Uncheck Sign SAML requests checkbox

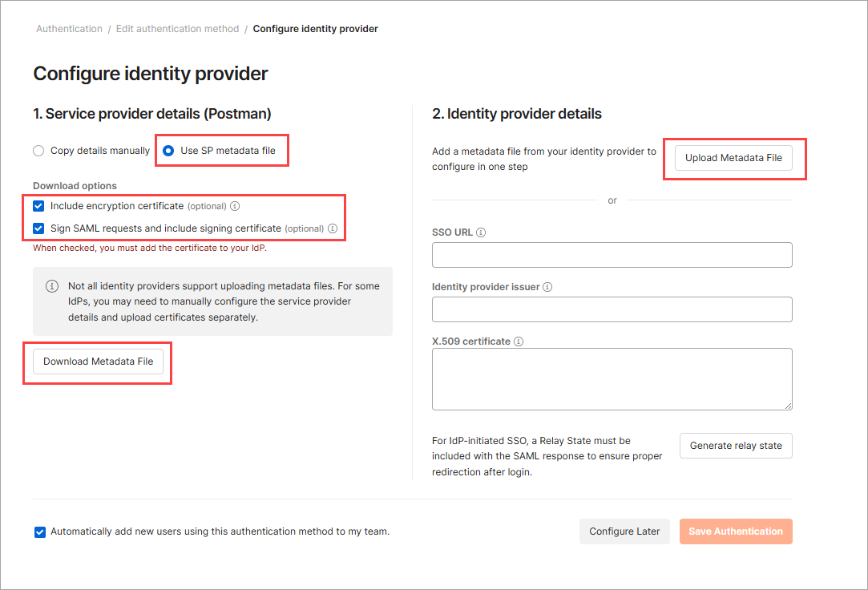[38, 228]
